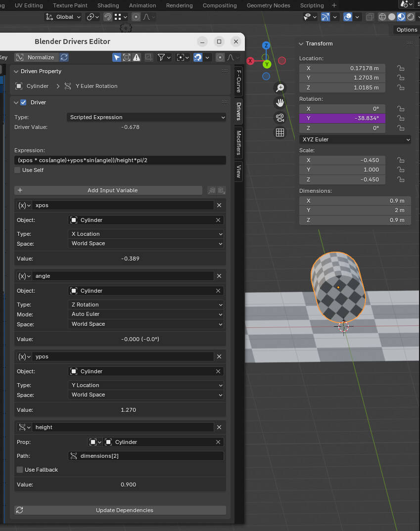
Task: Open the XYZ Euler rotation order dropdown
Action: [355, 139]
